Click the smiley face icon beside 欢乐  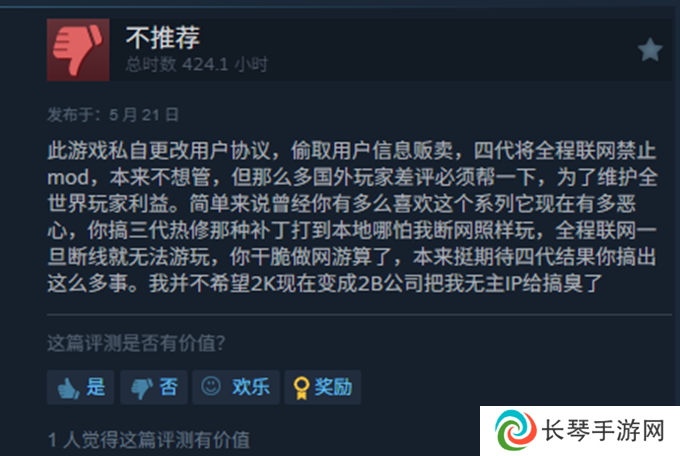tap(211, 386)
